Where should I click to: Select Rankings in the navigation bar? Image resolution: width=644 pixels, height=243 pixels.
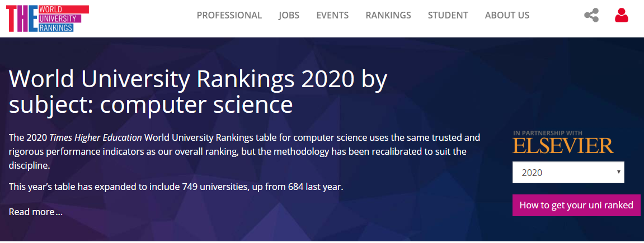tap(388, 15)
